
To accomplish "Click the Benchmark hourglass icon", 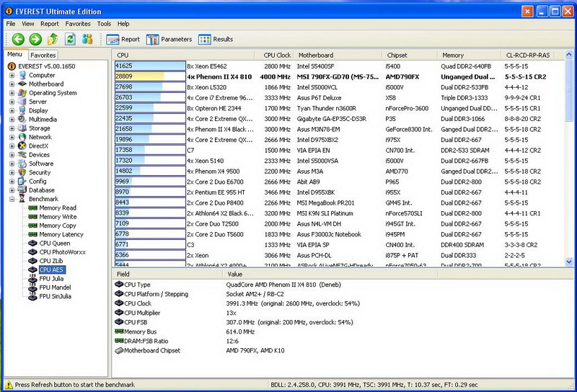I will 22,199.
